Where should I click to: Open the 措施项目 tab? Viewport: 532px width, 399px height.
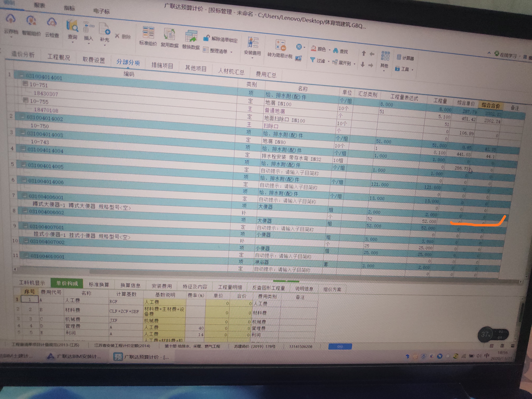(162, 65)
